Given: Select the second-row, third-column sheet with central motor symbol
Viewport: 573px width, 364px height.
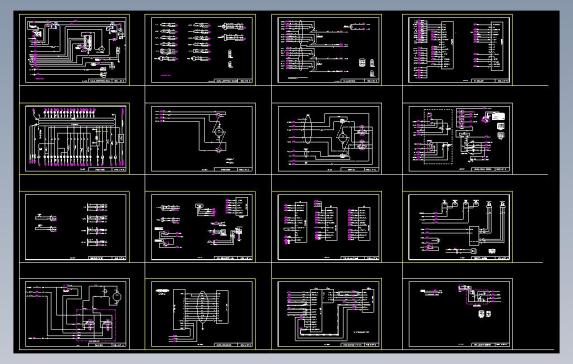Looking at the screenshot, I should click(327, 138).
